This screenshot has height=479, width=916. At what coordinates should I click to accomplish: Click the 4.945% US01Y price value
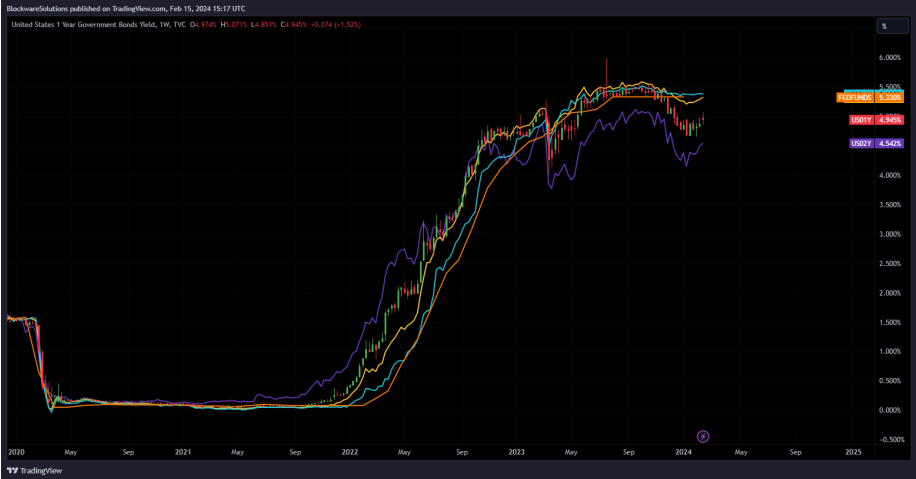point(889,120)
